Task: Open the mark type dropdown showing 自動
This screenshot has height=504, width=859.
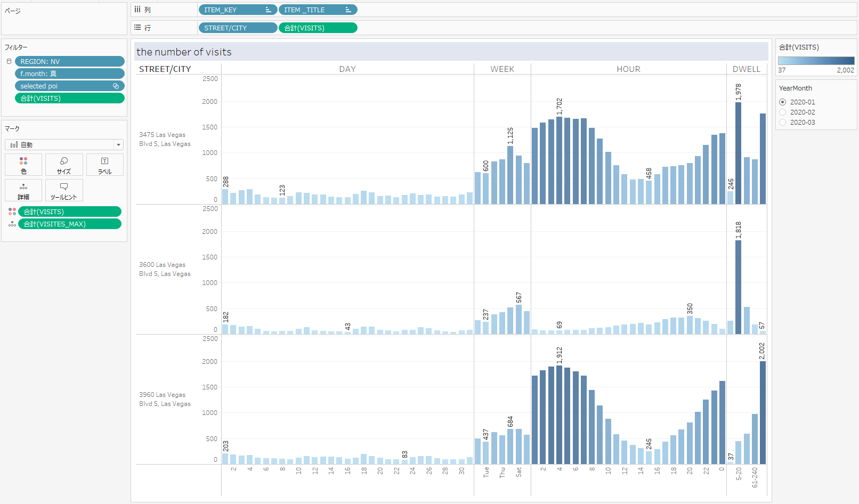Action: pos(64,144)
